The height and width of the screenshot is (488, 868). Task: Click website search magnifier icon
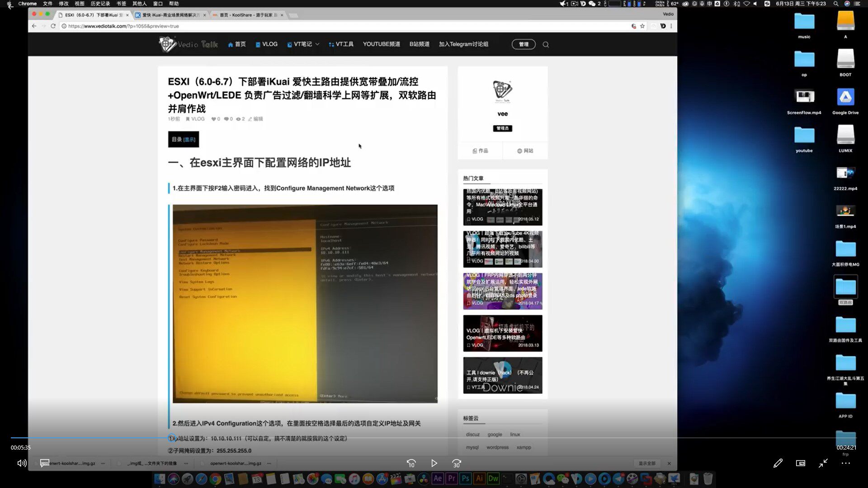(546, 44)
